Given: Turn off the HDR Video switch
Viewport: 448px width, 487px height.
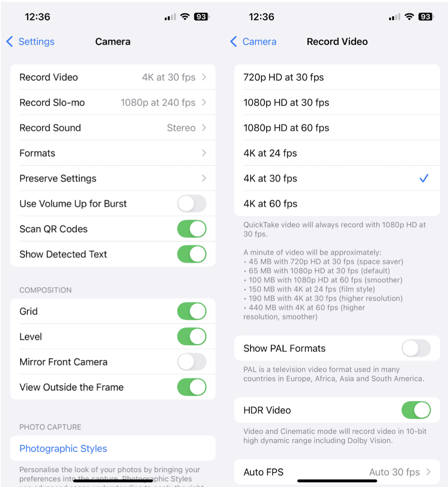Looking at the screenshot, I should point(416,410).
